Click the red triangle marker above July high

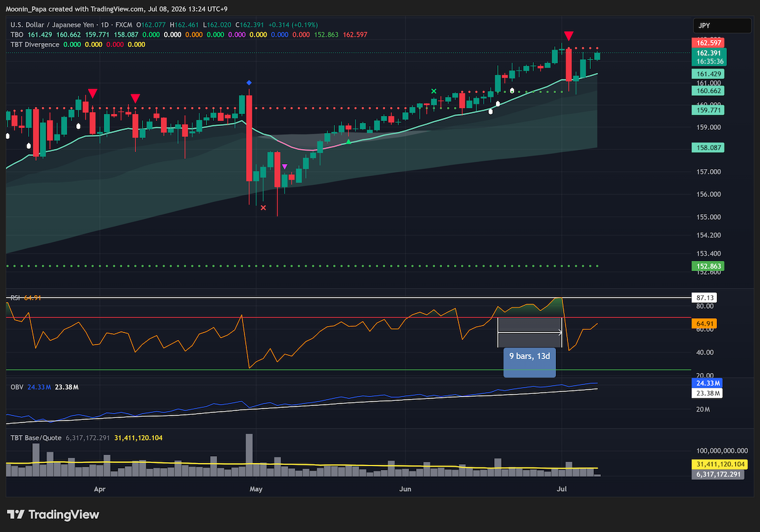(569, 35)
